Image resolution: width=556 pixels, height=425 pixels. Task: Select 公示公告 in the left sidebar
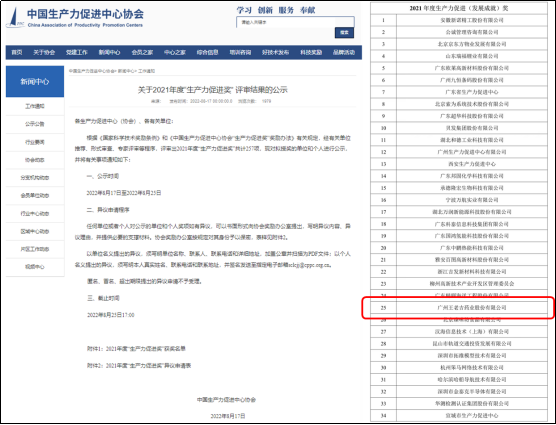[35, 124]
